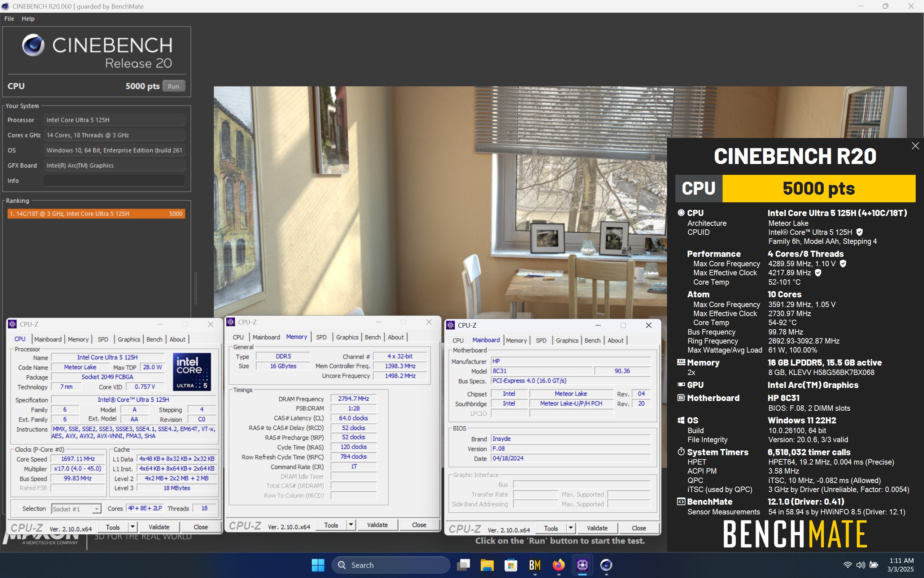Click Close button in left CPU-Z window
This screenshot has height=578, width=924.
tap(200, 527)
